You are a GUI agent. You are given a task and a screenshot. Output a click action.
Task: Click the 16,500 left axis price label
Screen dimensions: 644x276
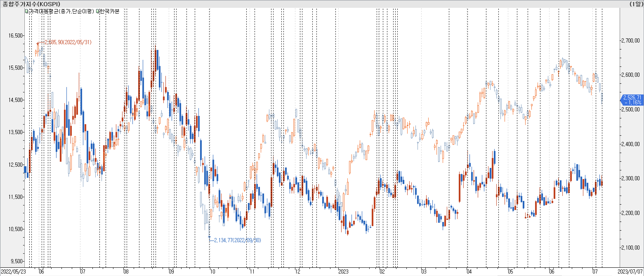click(15, 35)
